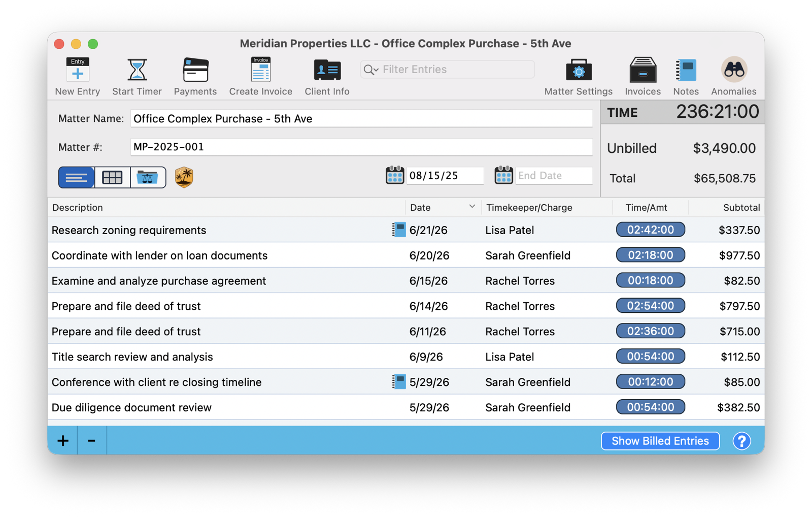Select the deed of trust entry dated 6/11/26
The width and height of the screenshot is (812, 517).
[x=406, y=331]
